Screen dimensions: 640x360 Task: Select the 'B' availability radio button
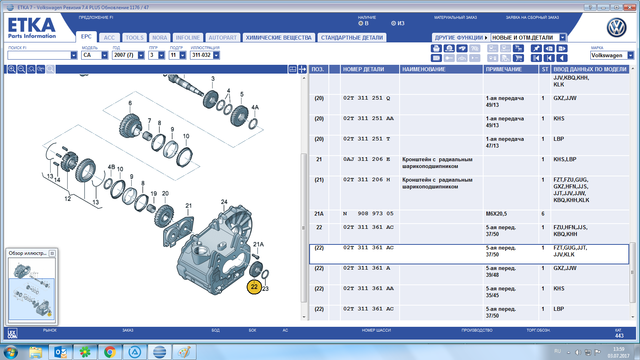click(361, 24)
